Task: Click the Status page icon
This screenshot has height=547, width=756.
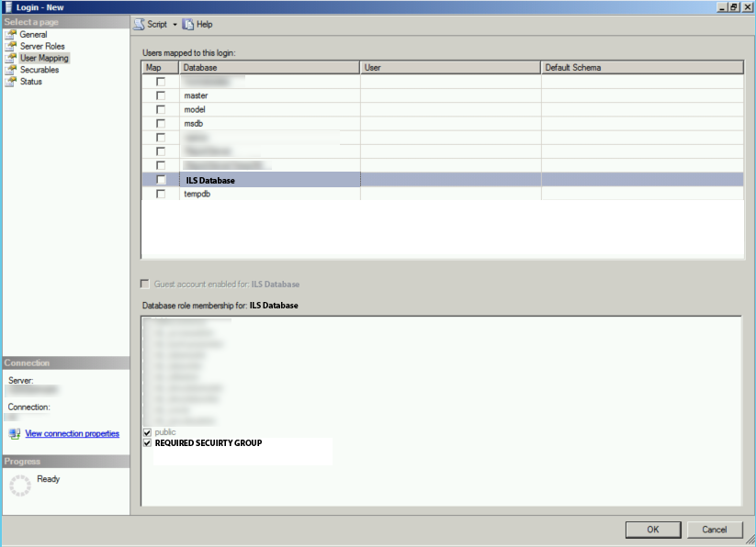Action: (x=9, y=82)
